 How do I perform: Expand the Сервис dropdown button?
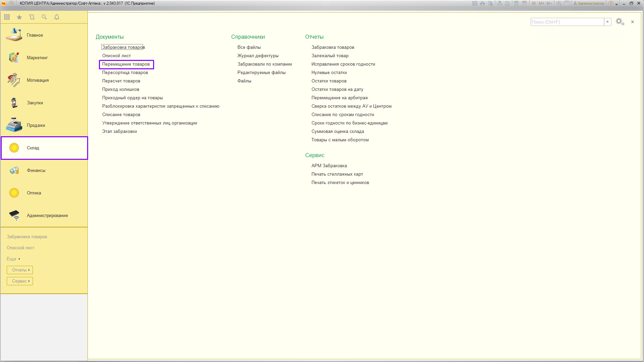(x=20, y=281)
